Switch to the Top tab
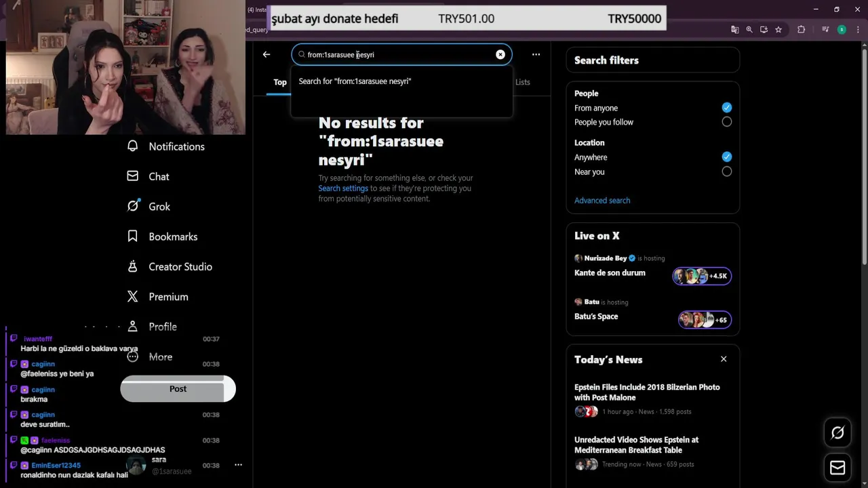 [279, 82]
